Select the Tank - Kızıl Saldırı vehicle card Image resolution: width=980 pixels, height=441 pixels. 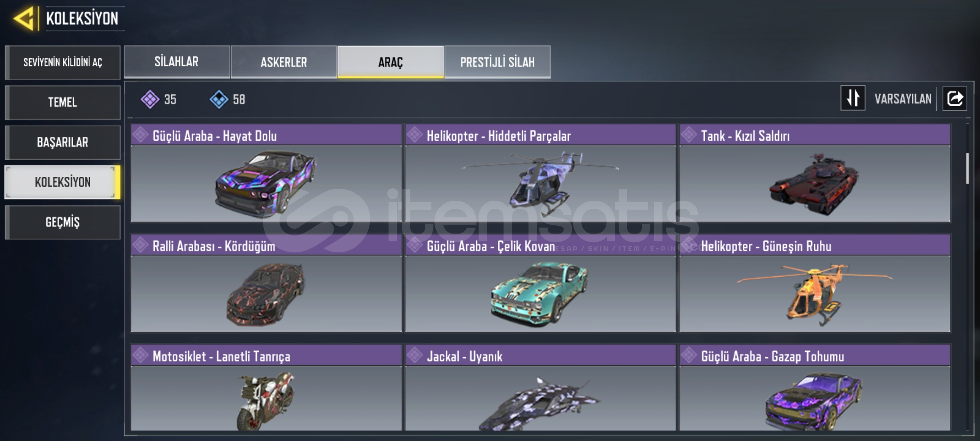click(x=815, y=173)
